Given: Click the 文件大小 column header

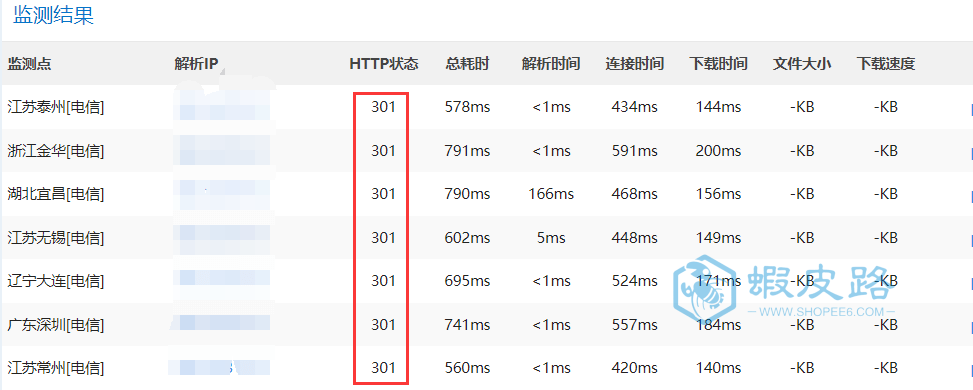Looking at the screenshot, I should point(802,63).
